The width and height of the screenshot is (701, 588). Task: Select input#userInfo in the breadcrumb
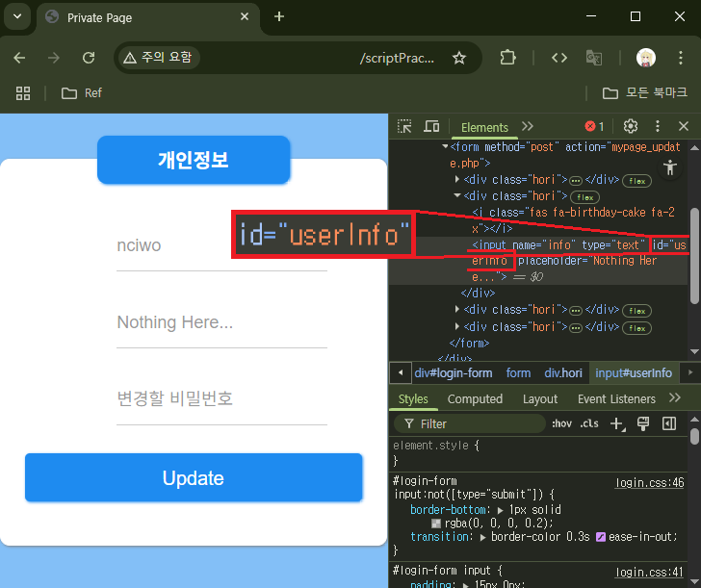[x=634, y=373]
